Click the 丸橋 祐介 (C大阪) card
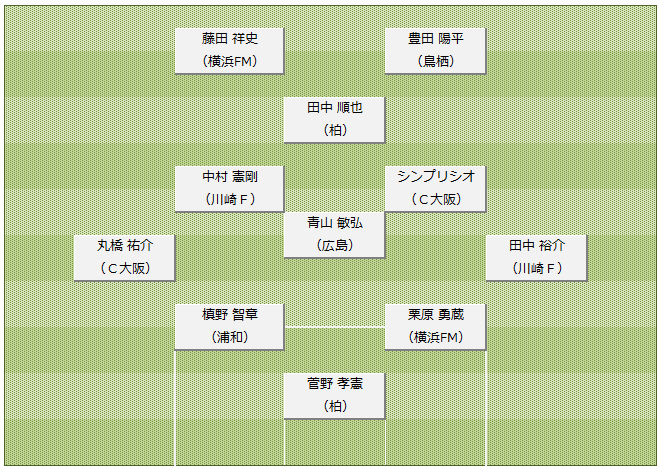The image size is (661, 471). click(x=124, y=258)
